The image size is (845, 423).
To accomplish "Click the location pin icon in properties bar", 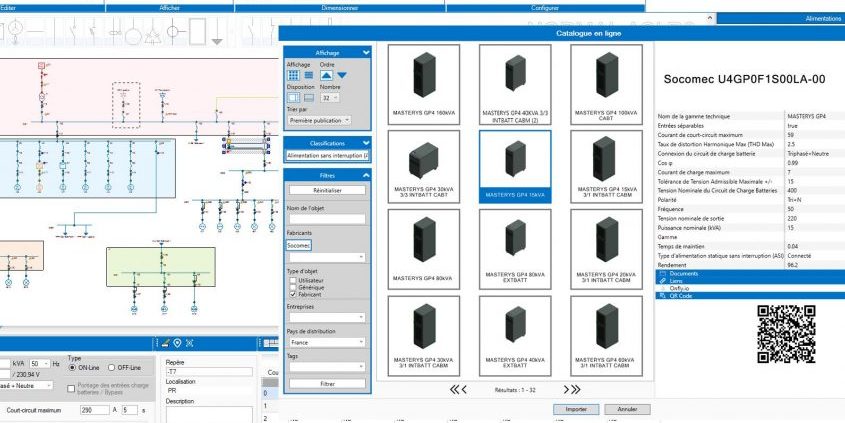I will point(177,343).
